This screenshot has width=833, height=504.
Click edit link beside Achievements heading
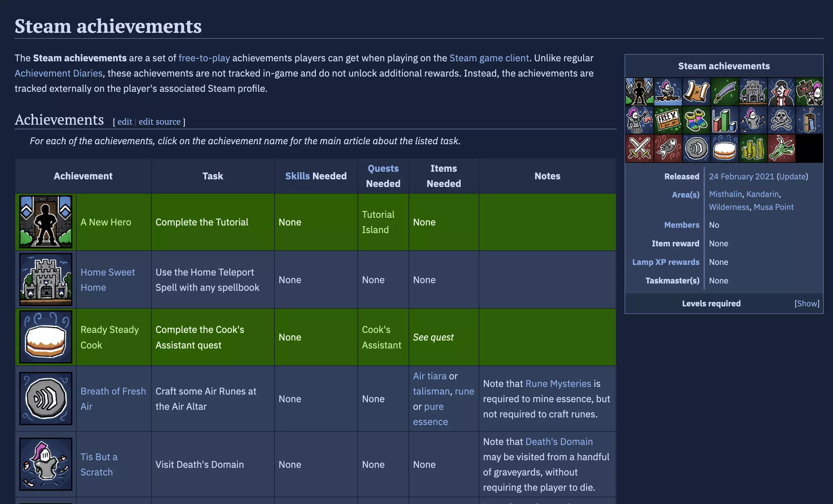(x=125, y=122)
